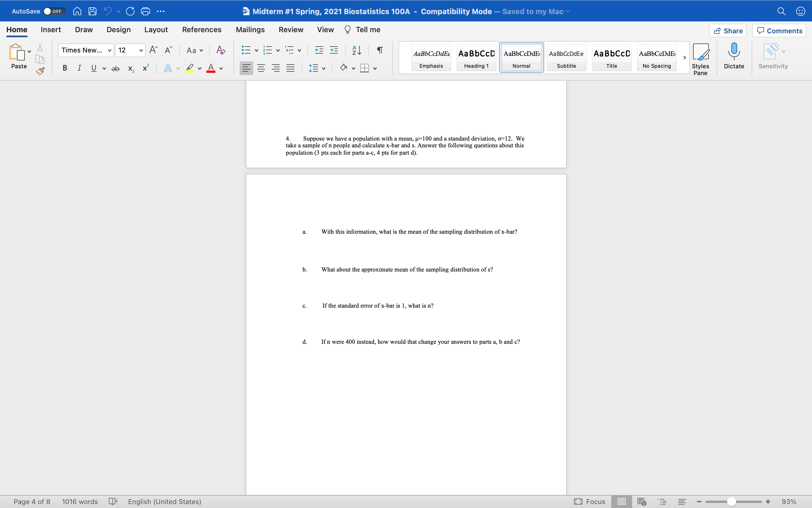Open the Styles Pane

701,59
